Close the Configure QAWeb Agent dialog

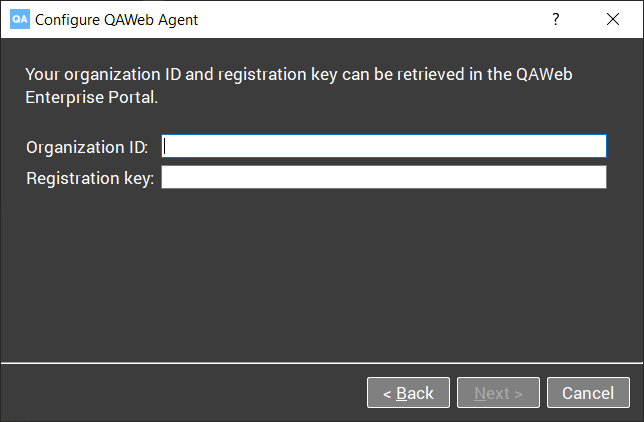tap(613, 19)
